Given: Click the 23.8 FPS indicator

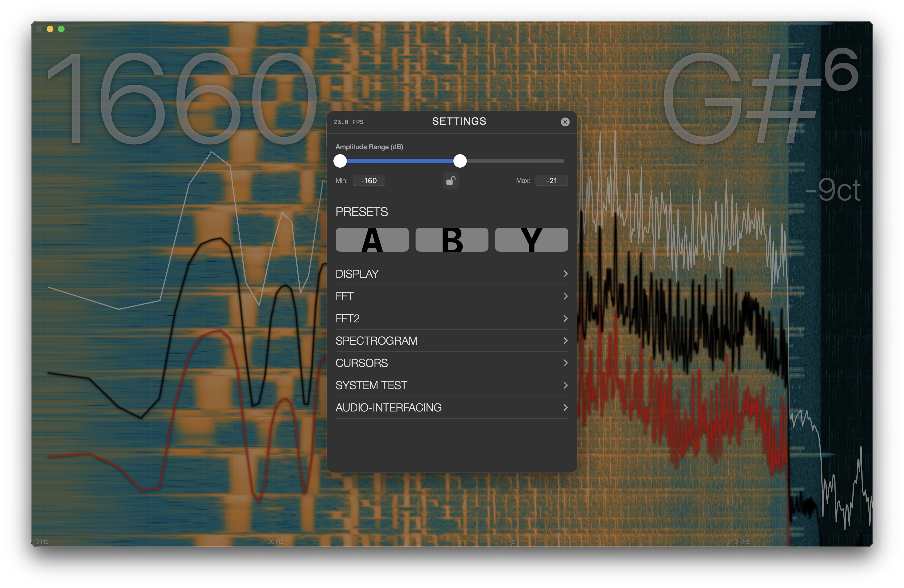Looking at the screenshot, I should (x=348, y=122).
